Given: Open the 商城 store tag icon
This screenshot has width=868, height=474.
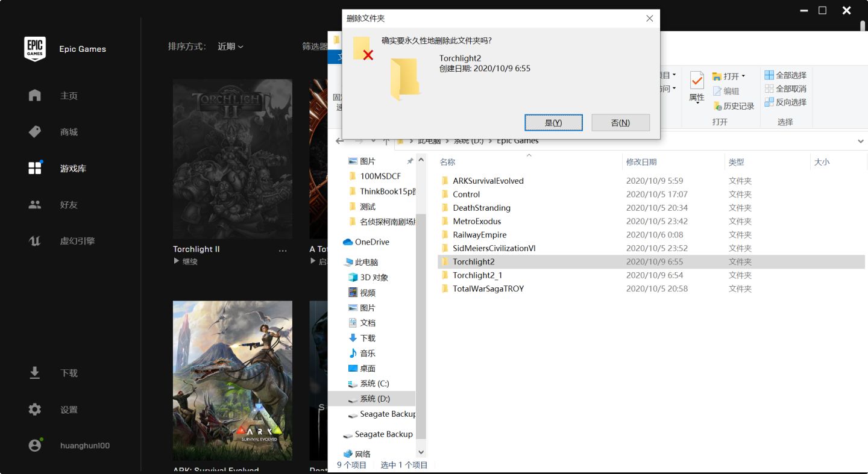Looking at the screenshot, I should click(35, 132).
